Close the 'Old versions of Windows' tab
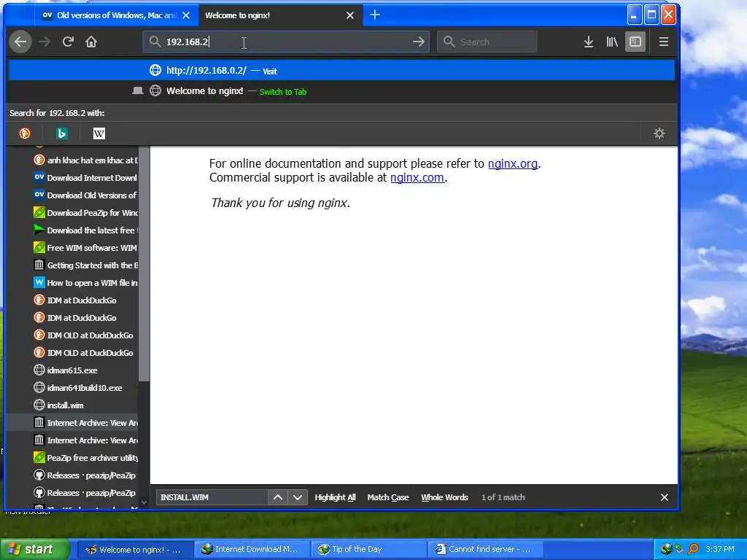Image resolution: width=747 pixels, height=560 pixels. tap(186, 15)
